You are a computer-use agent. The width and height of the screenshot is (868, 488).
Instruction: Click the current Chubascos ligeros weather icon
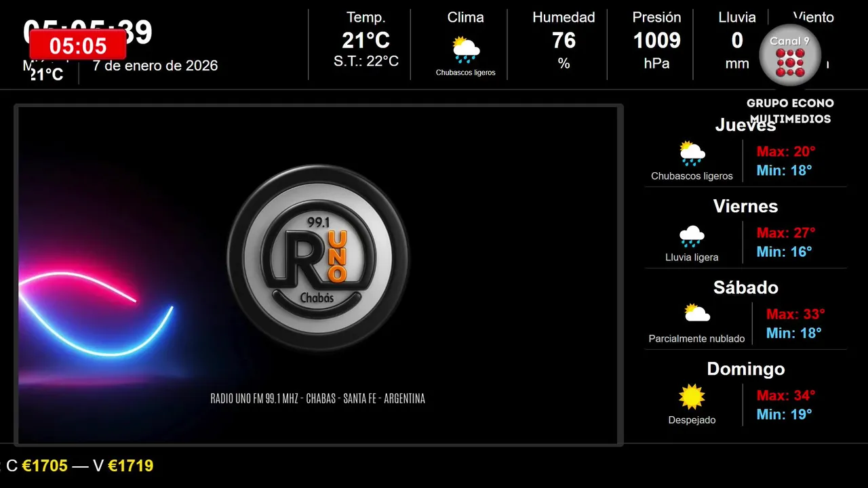click(465, 49)
